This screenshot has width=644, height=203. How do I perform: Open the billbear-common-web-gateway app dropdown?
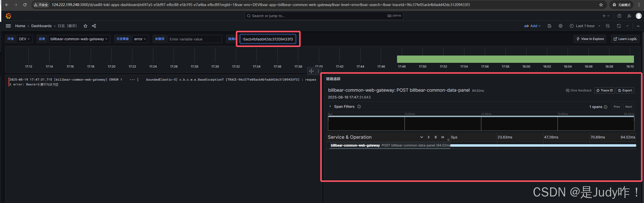[79, 39]
